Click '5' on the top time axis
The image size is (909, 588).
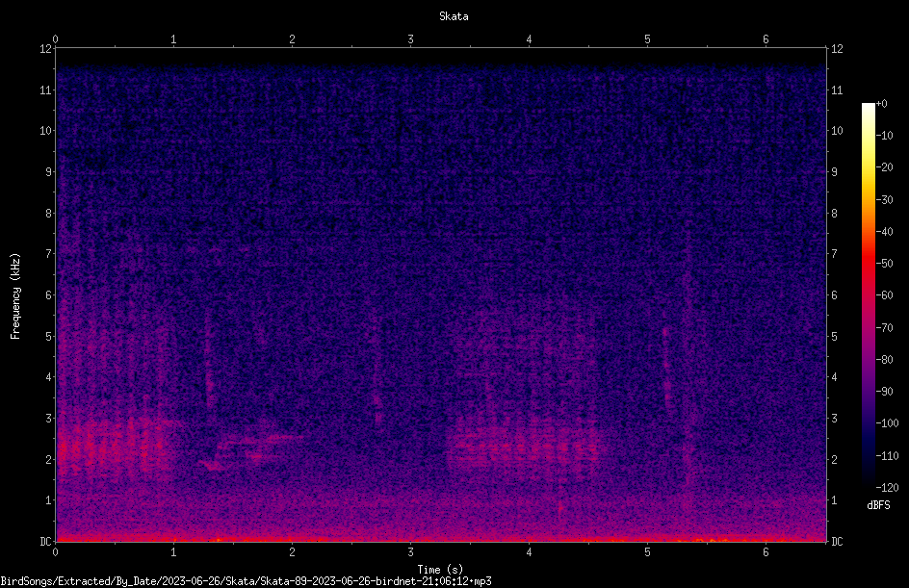click(x=647, y=39)
